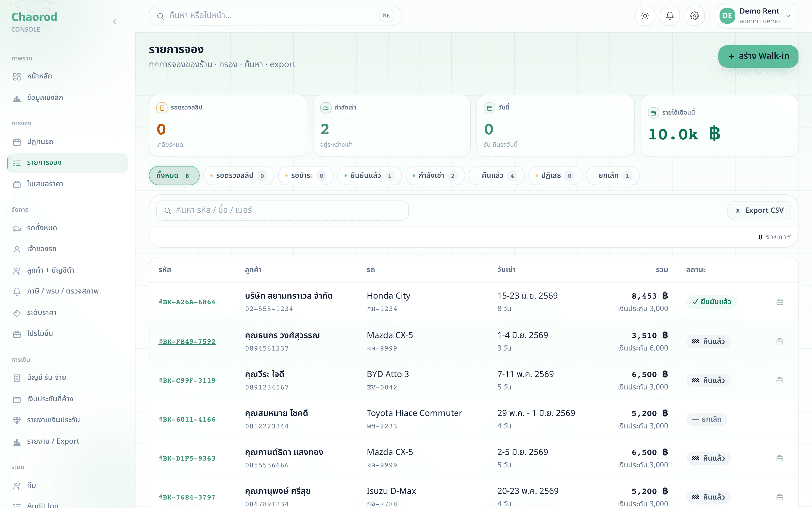
Task: Collapse the sidebar with the chevron arrow
Action: (114, 21)
